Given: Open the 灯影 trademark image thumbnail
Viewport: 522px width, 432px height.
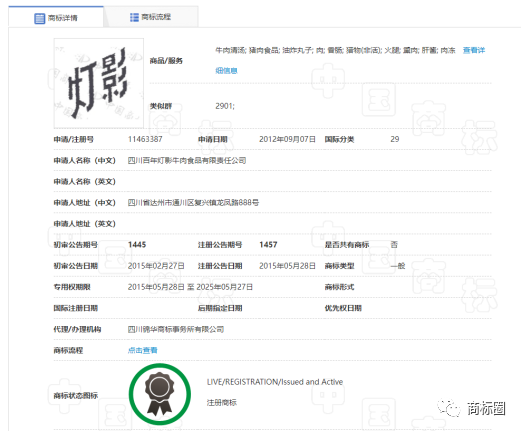Looking at the screenshot, I should 99,83.
